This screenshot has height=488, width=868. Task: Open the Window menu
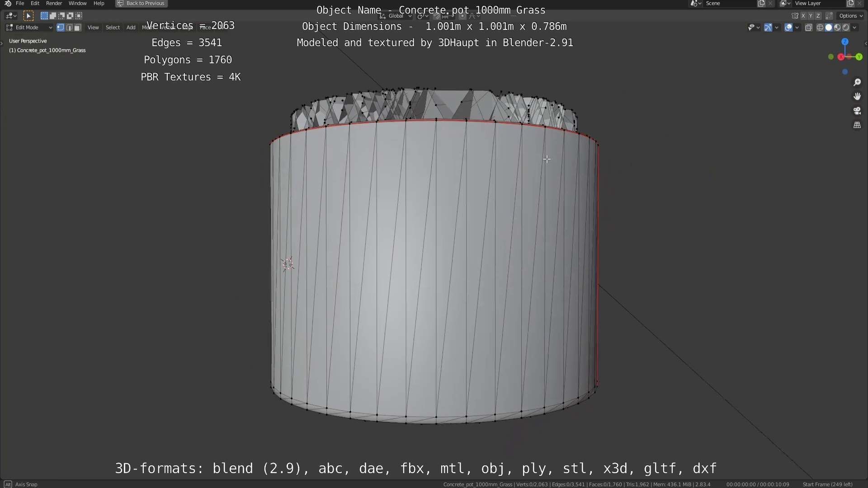click(x=77, y=3)
